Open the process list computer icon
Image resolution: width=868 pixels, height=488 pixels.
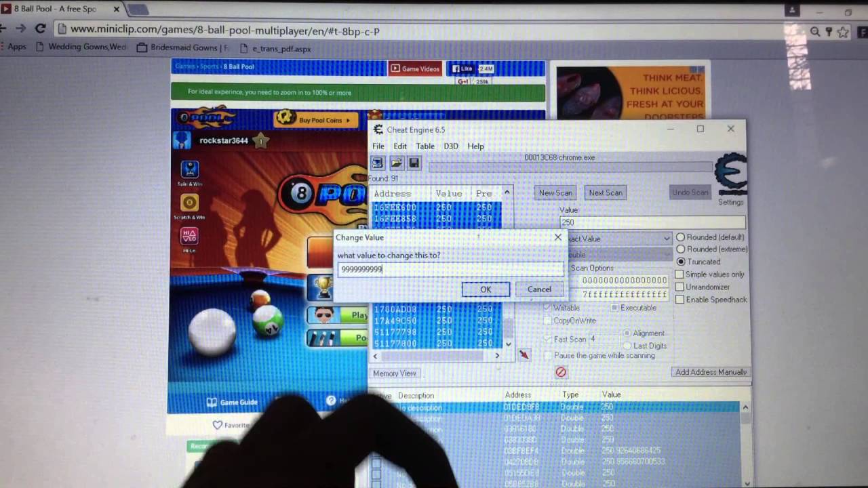[x=378, y=163]
